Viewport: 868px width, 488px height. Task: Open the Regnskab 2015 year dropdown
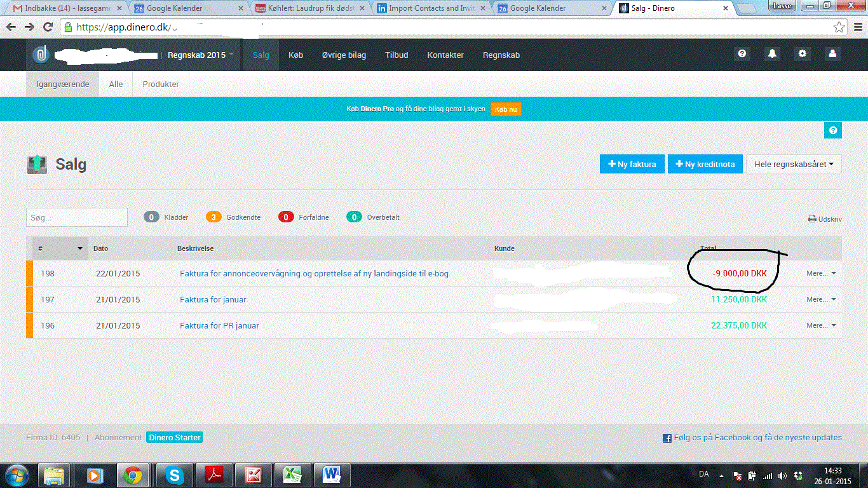click(200, 55)
